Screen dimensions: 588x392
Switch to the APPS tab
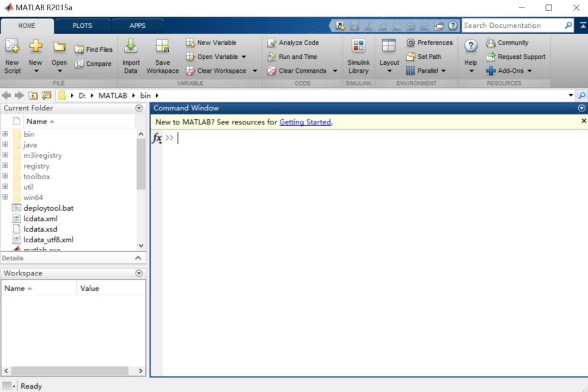137,26
